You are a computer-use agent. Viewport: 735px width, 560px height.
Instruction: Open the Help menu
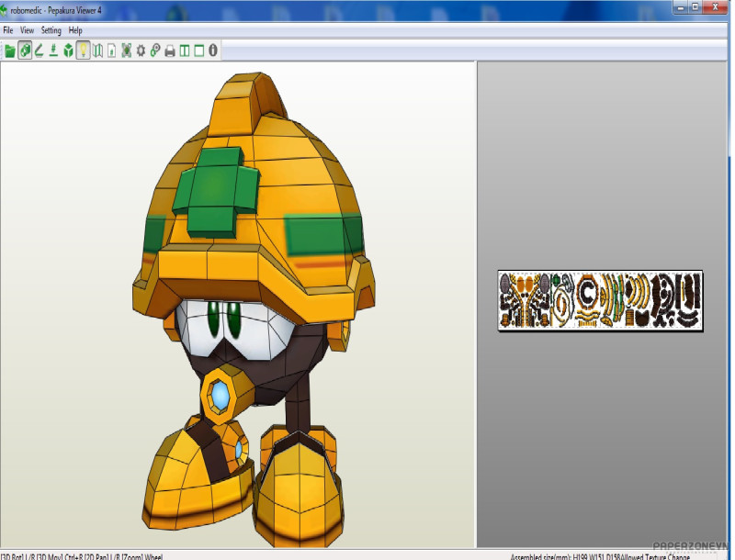click(x=75, y=30)
